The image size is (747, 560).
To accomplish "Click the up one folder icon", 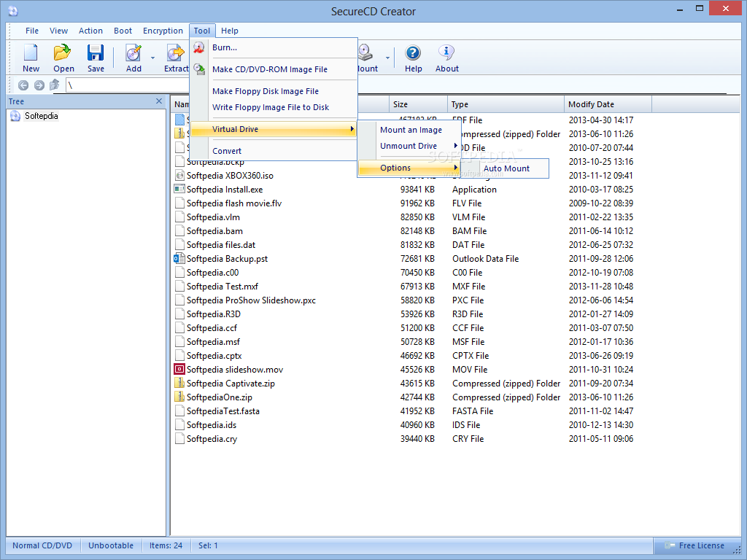I will [55, 85].
